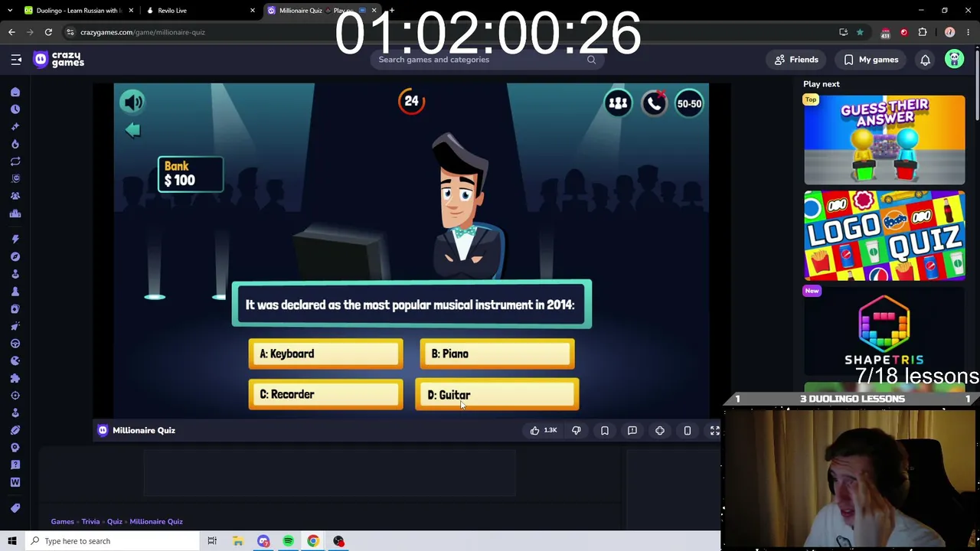Like the game with thumbs up
Viewport: 980px width, 551px height.
pyautogui.click(x=544, y=430)
